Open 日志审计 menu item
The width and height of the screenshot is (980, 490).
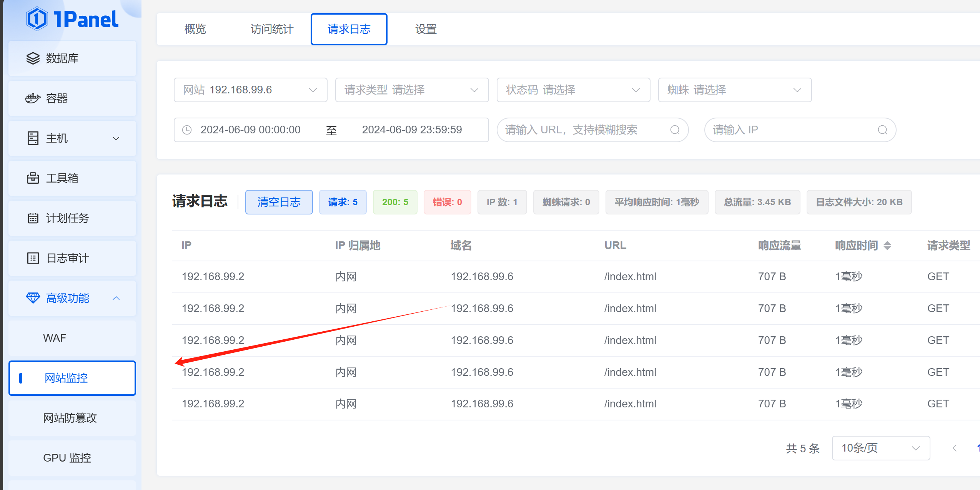[x=72, y=258]
